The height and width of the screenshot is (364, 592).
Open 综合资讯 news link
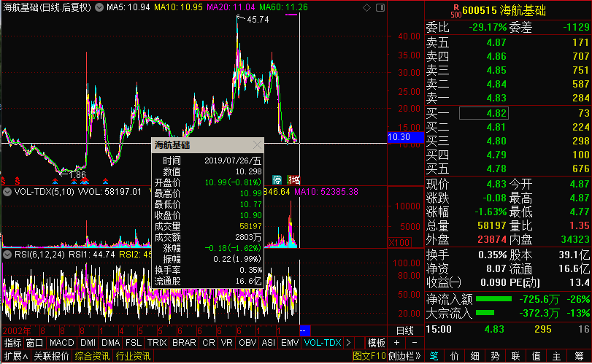coord(92,356)
